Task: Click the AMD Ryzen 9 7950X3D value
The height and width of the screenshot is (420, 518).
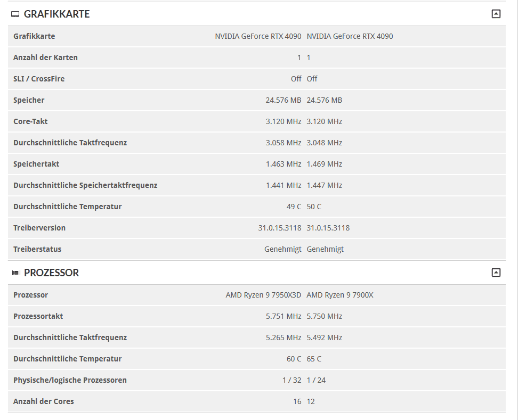Action: click(x=263, y=295)
